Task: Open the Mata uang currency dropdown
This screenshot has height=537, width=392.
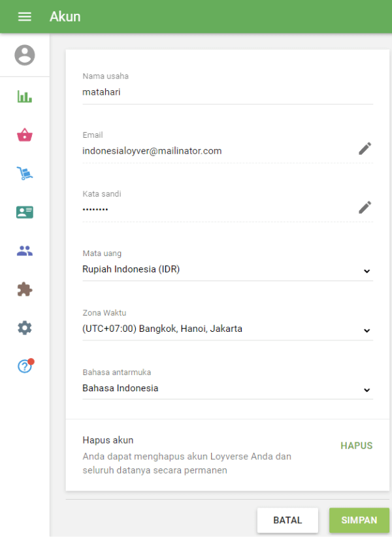Action: point(367,270)
